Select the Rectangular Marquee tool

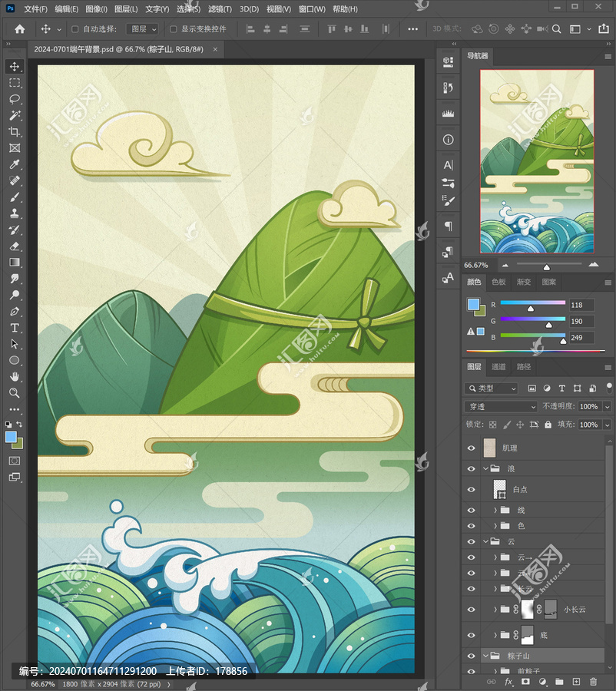(15, 83)
